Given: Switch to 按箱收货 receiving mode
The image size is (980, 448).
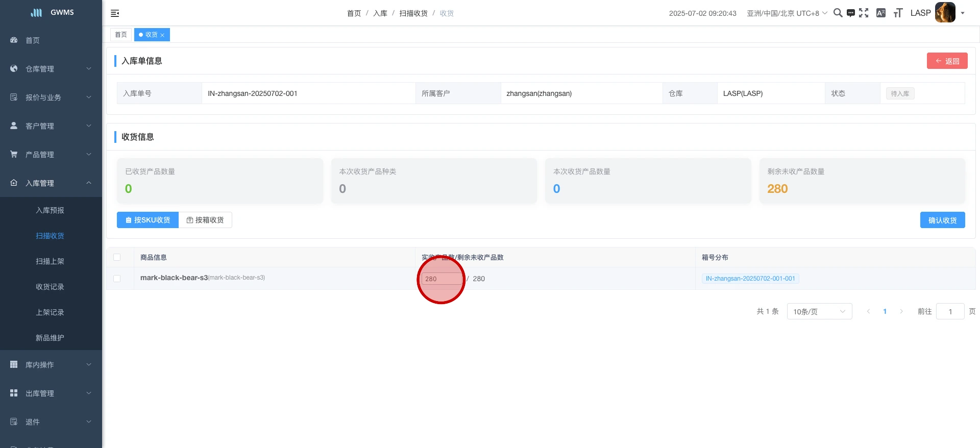Looking at the screenshot, I should (205, 220).
